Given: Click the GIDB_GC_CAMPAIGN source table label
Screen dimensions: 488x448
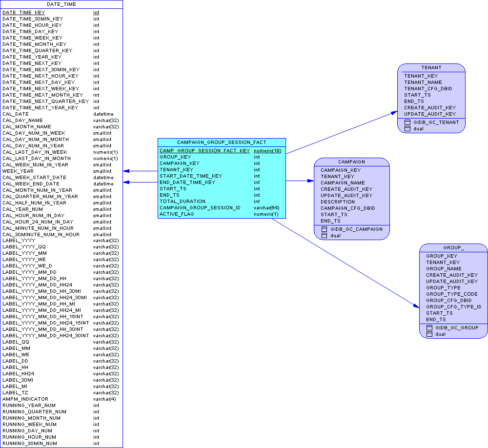Looking at the screenshot, I should [356, 229].
